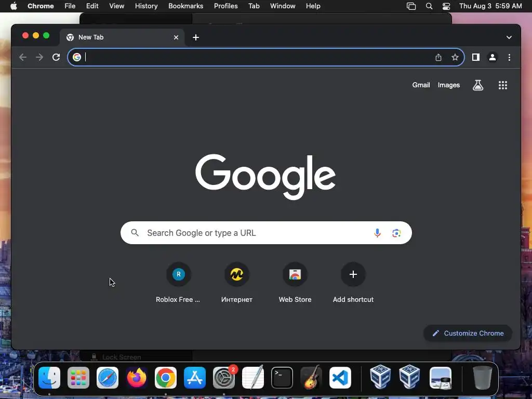Open Gmail link
The height and width of the screenshot is (399, 532).
[421, 85]
